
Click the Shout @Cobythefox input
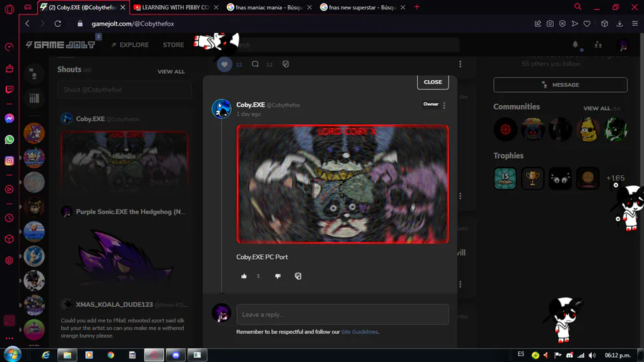pos(124,89)
